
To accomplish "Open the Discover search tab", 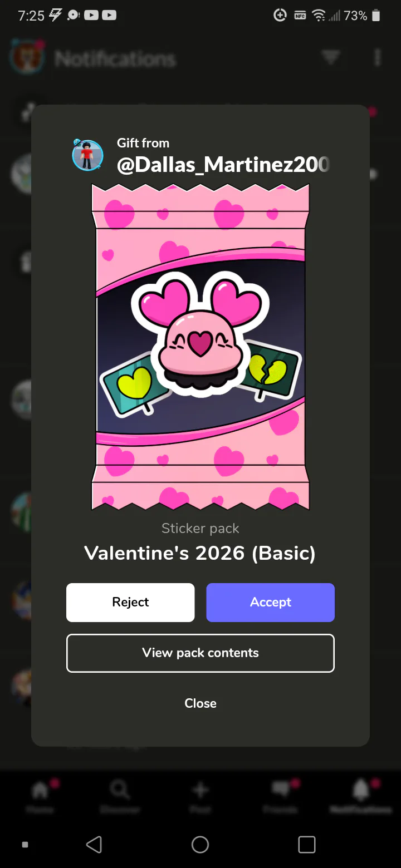I will tap(120, 796).
